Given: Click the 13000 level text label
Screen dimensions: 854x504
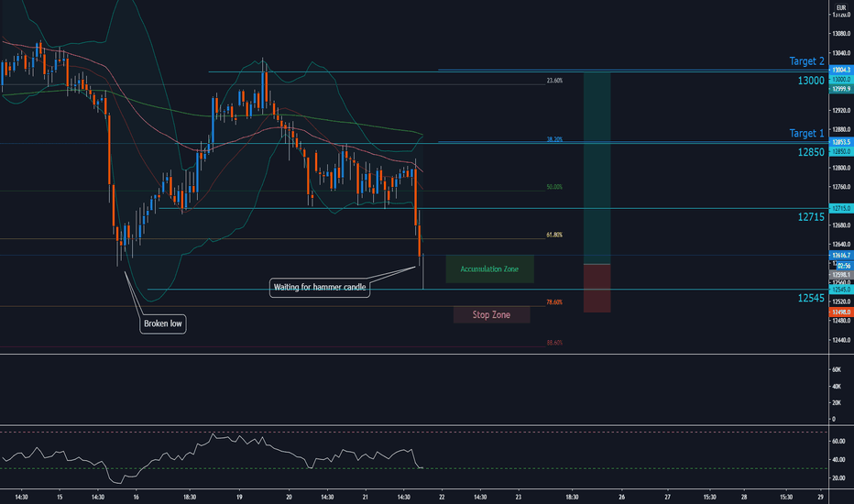Looking at the screenshot, I should pyautogui.click(x=811, y=81).
